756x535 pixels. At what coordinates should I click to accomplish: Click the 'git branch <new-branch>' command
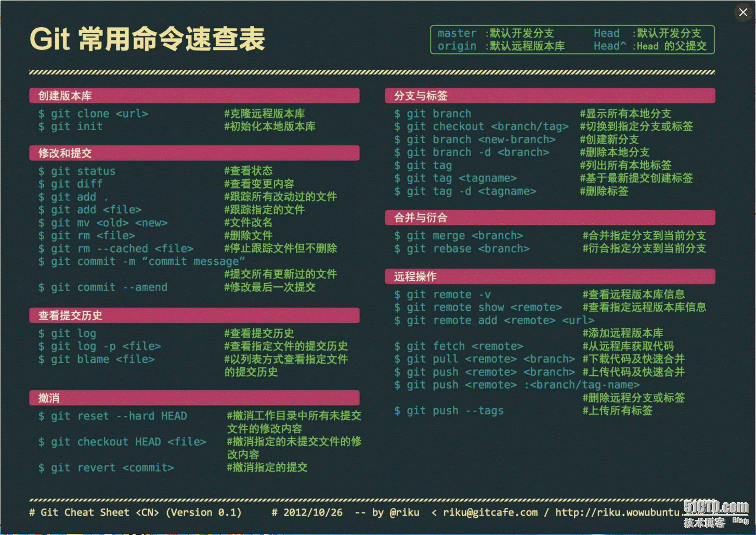(x=475, y=139)
